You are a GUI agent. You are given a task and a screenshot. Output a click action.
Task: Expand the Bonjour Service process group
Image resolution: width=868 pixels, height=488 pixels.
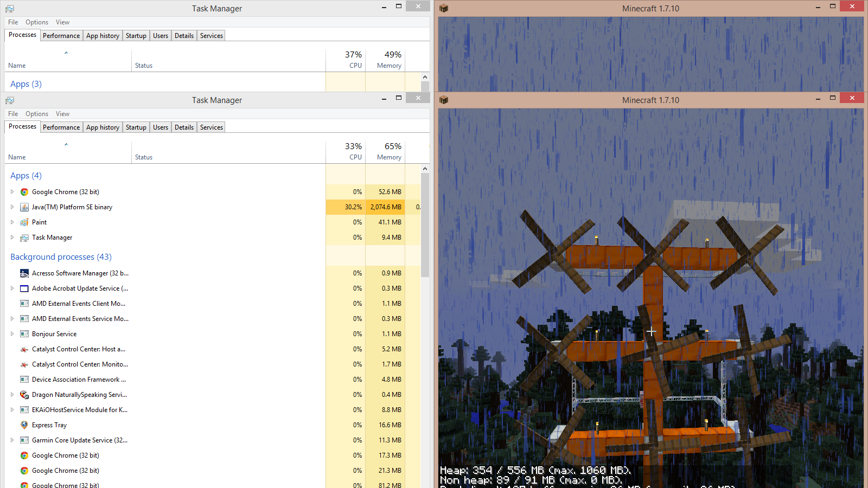12,334
